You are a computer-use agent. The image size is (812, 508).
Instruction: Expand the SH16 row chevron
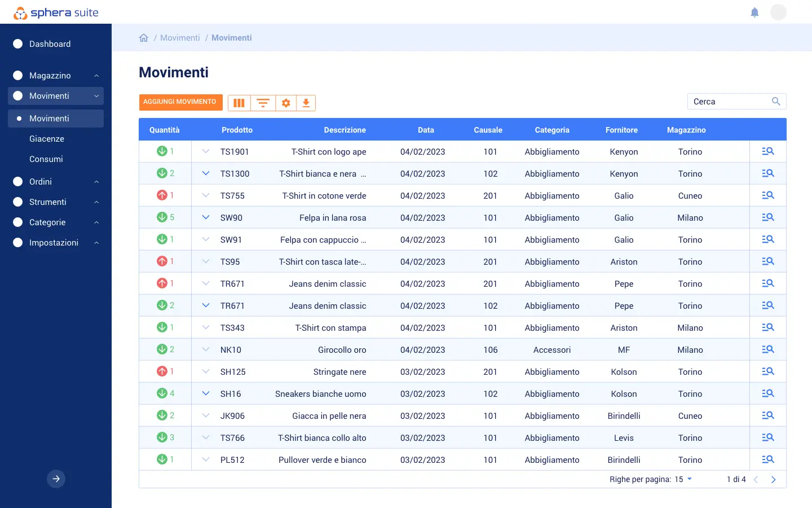coord(206,393)
